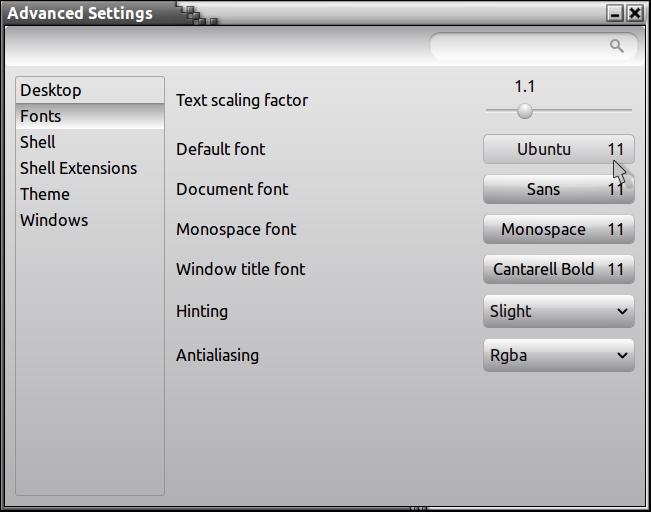Change the document font Sans 11
The width and height of the screenshot is (651, 512).
558,189
